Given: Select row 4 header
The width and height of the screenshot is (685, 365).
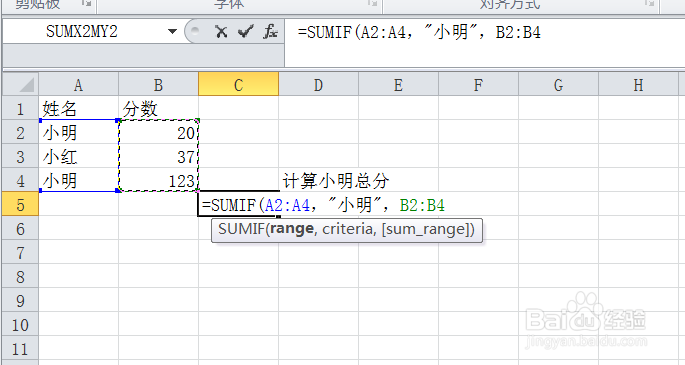Looking at the screenshot, I should pos(21,180).
